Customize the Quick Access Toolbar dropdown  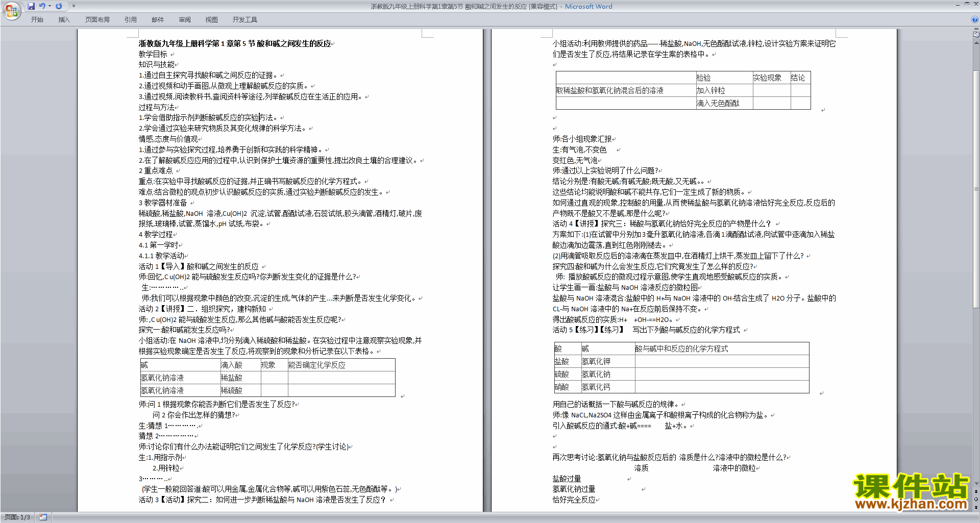[x=73, y=6]
